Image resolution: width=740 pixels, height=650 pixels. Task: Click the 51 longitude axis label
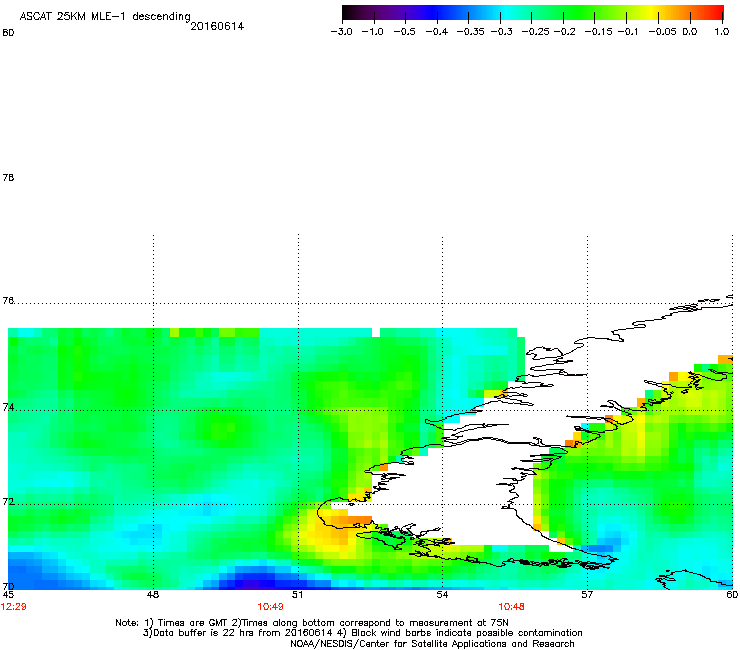[x=297, y=595]
